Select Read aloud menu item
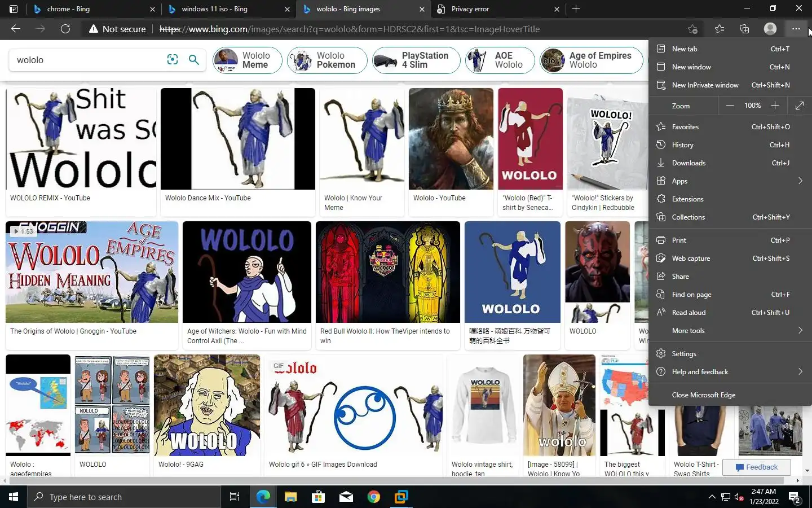 (x=730, y=313)
